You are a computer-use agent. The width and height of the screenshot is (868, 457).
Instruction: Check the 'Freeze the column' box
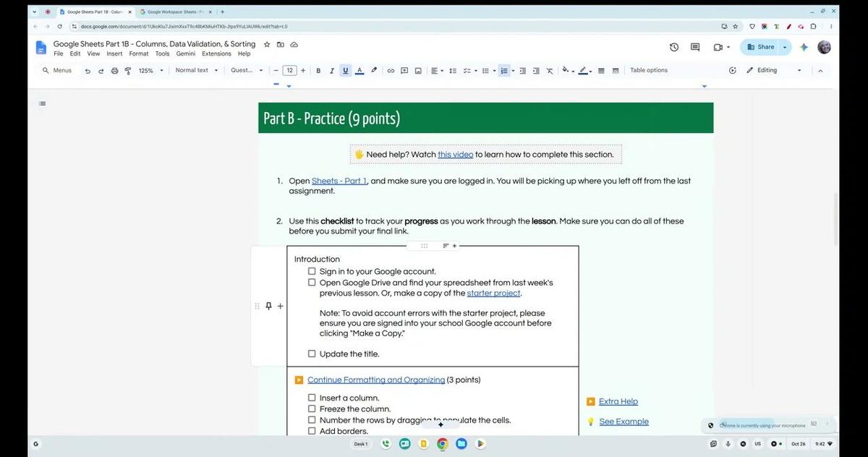(x=312, y=409)
